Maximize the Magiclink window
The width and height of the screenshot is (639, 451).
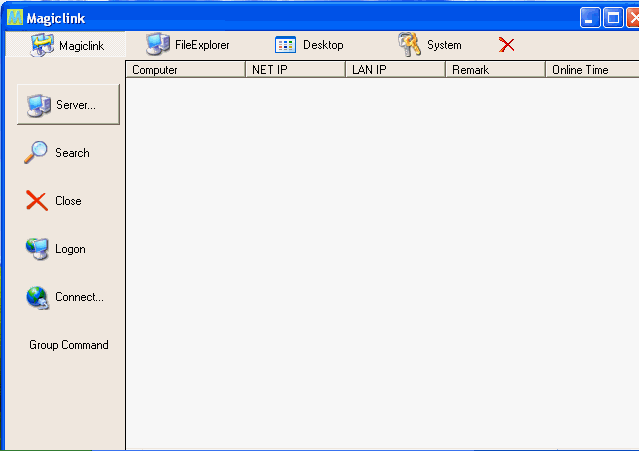[612, 17]
